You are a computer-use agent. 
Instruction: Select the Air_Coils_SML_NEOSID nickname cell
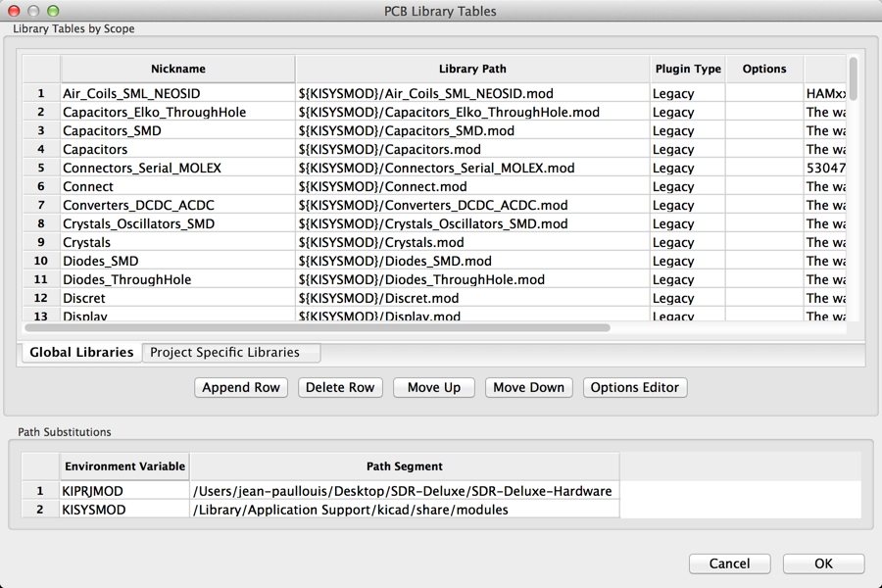[177, 94]
